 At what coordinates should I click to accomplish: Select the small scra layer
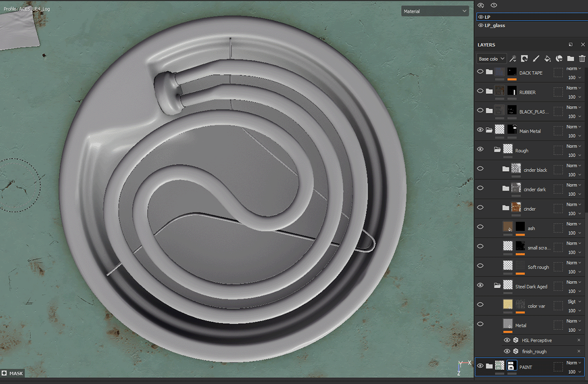coord(529,248)
